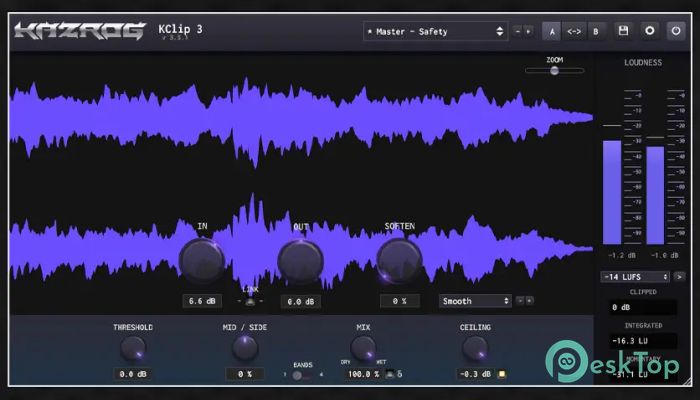Adjust the ZOOM slider handle

[554, 70]
